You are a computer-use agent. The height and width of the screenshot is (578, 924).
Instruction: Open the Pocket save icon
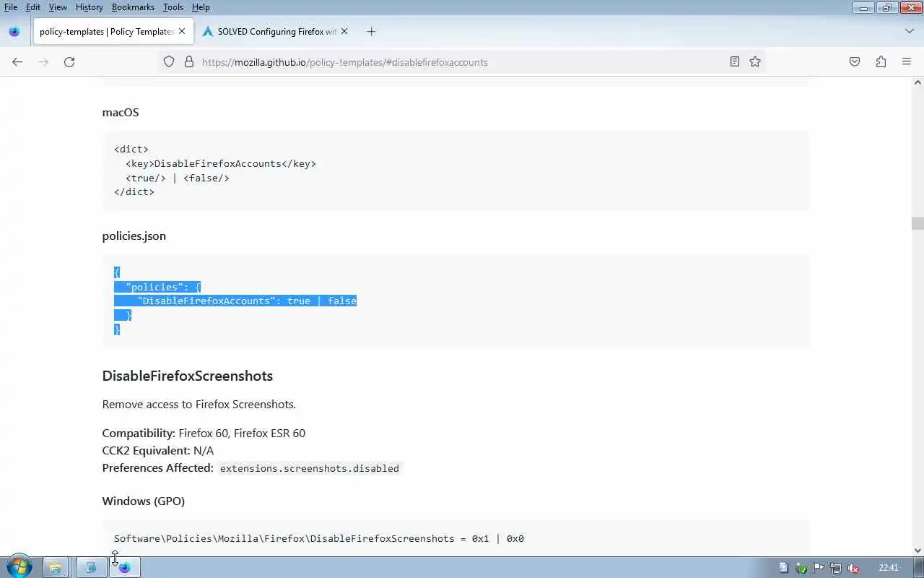[x=855, y=62]
